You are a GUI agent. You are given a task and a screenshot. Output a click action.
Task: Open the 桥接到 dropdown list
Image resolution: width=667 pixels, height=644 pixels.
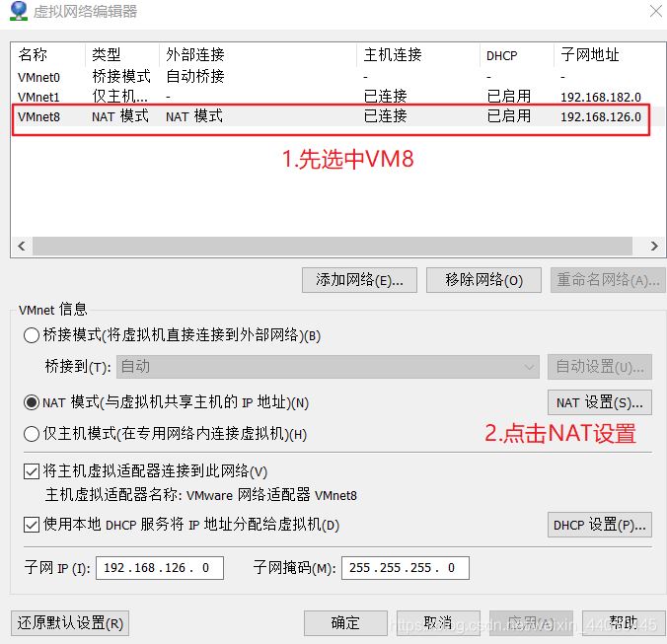pyautogui.click(x=328, y=367)
